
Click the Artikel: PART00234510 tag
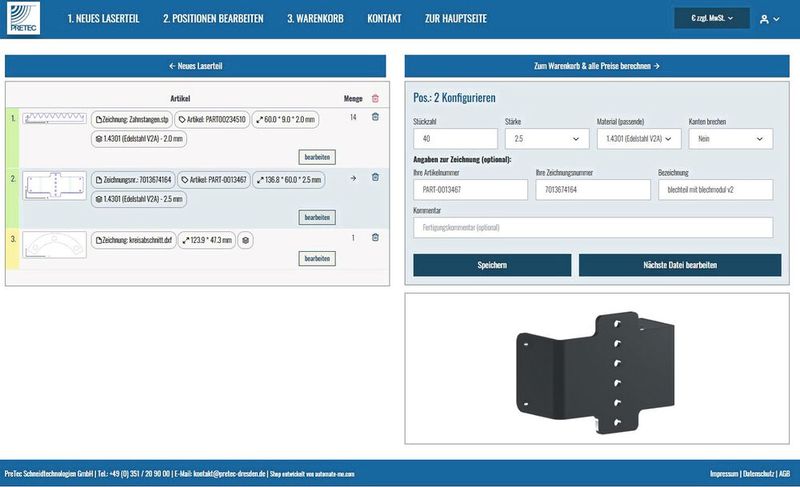pos(212,120)
